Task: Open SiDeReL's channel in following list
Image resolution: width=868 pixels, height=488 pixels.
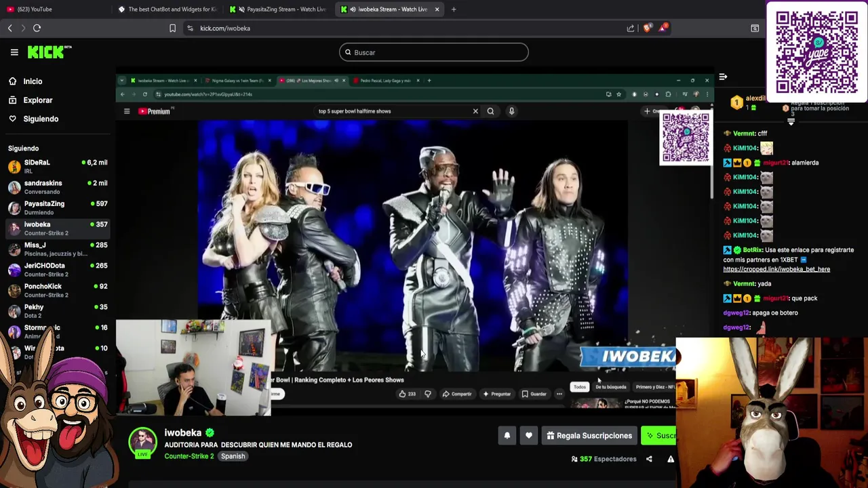Action: tap(58, 166)
